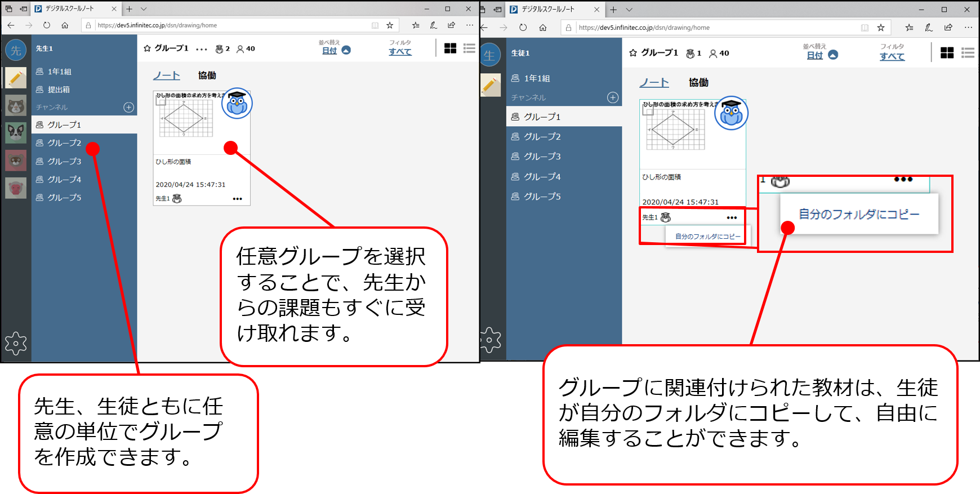Open three-dot menu on left window's note card
The image size is (980, 494).
tap(237, 199)
